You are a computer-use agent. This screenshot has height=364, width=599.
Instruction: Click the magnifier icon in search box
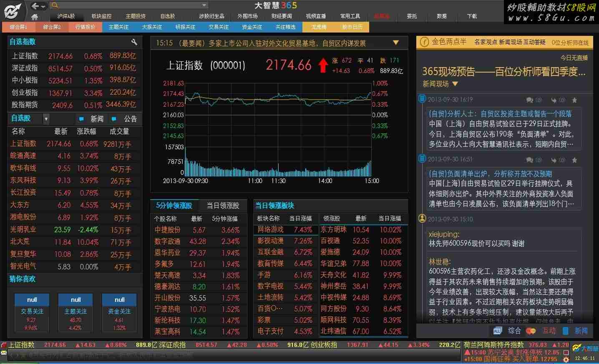coord(54,5)
